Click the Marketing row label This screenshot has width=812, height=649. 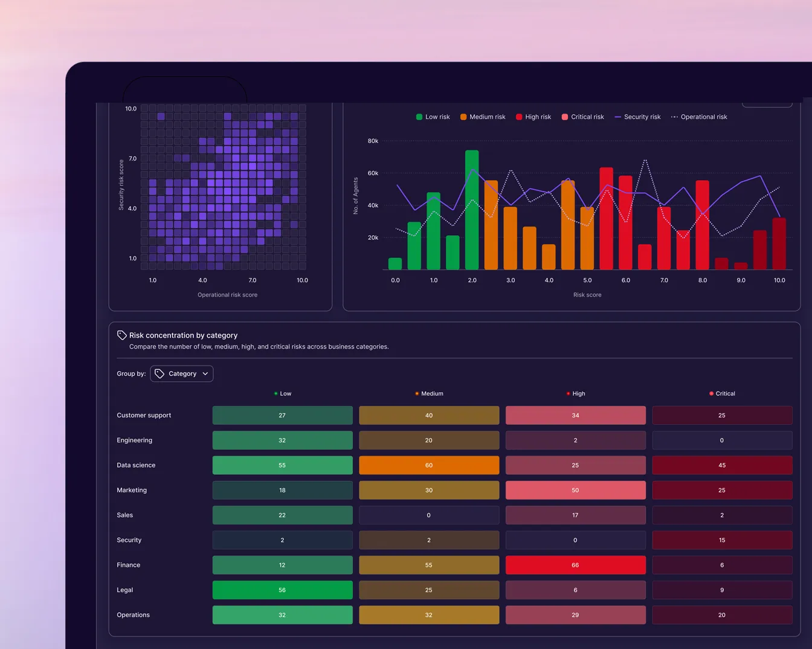[132, 490]
